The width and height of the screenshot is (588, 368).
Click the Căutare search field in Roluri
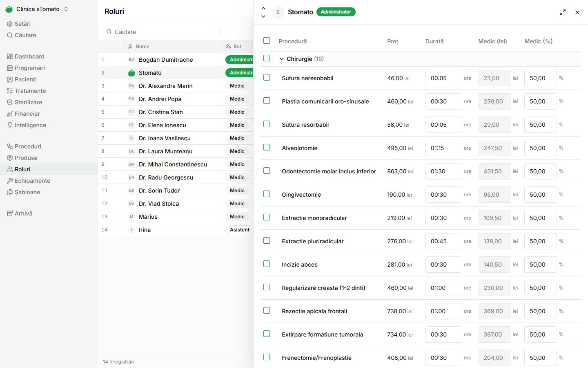(x=162, y=32)
